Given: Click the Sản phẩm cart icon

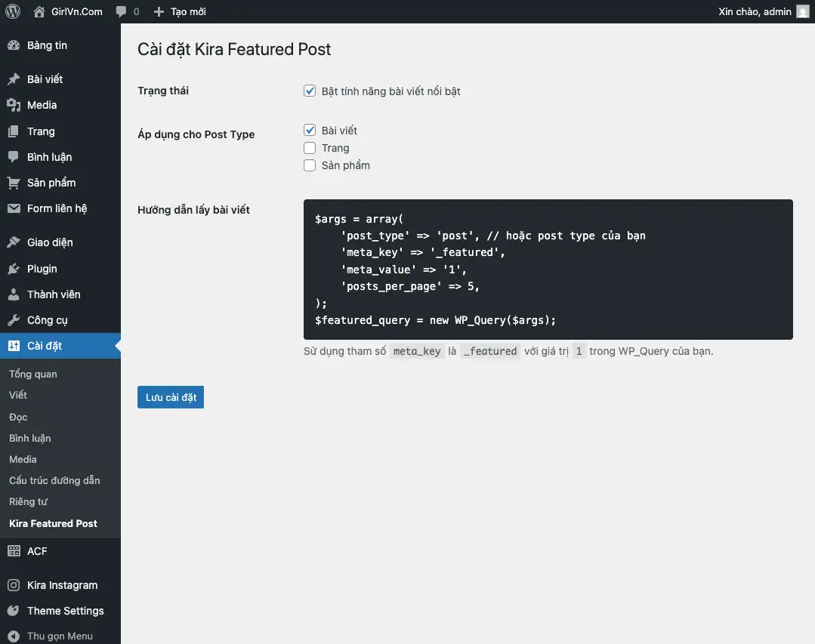Looking at the screenshot, I should click(14, 183).
